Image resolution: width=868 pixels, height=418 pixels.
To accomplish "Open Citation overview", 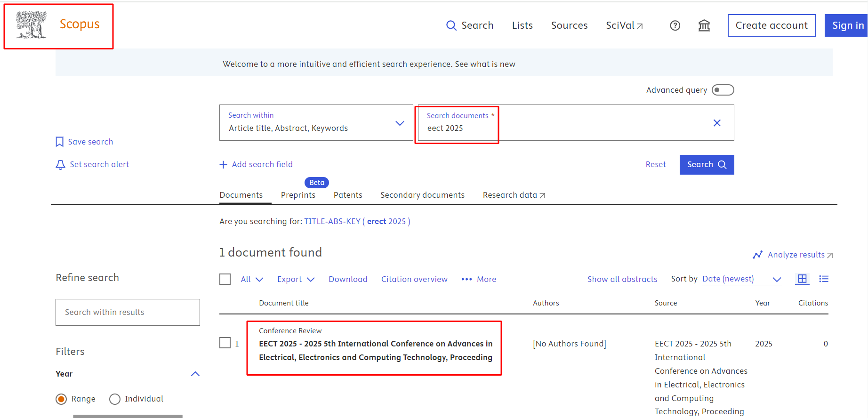I will pos(414,279).
